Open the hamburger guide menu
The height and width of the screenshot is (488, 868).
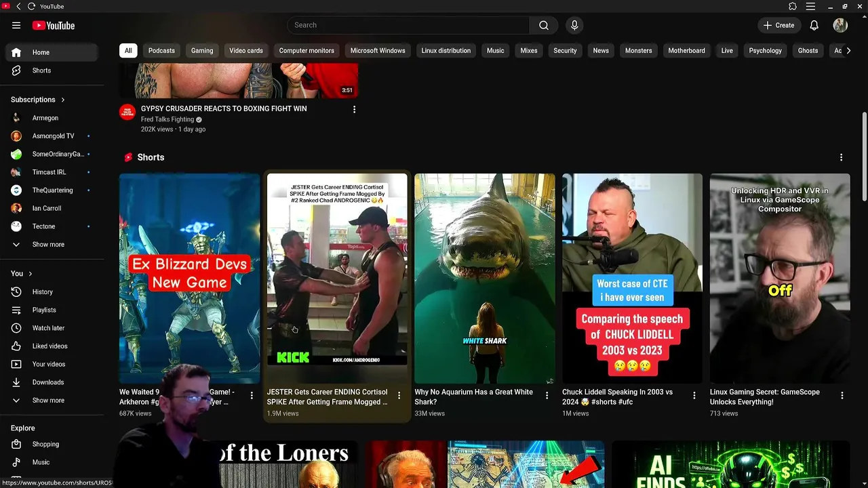point(16,25)
